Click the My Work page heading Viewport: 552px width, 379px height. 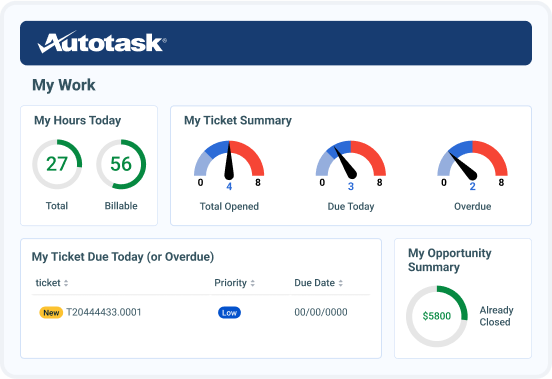[x=64, y=85]
